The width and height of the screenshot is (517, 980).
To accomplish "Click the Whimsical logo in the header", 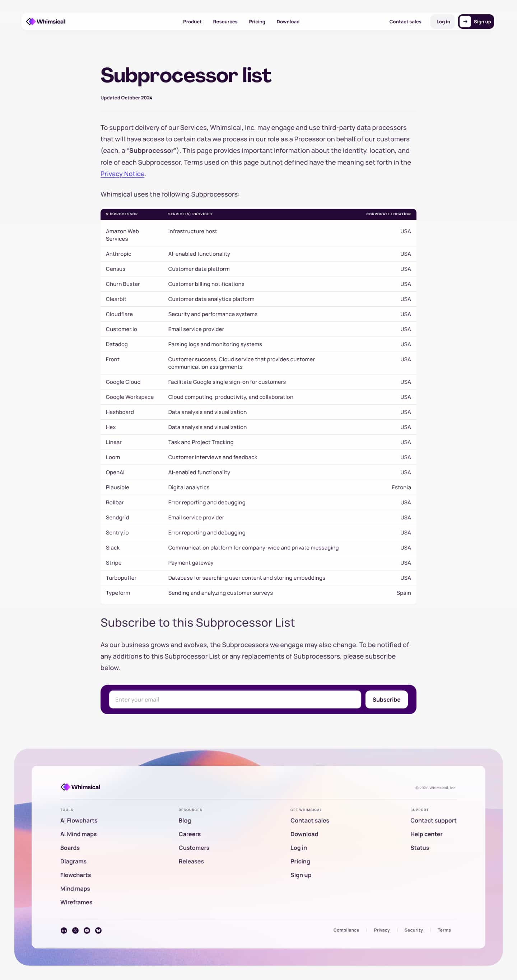I will pyautogui.click(x=45, y=22).
